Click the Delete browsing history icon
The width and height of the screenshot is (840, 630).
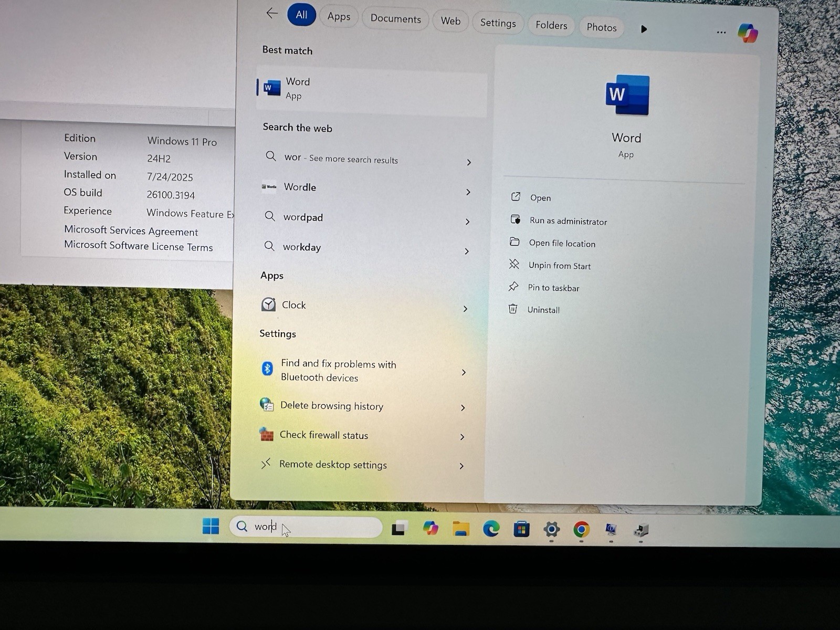267,404
